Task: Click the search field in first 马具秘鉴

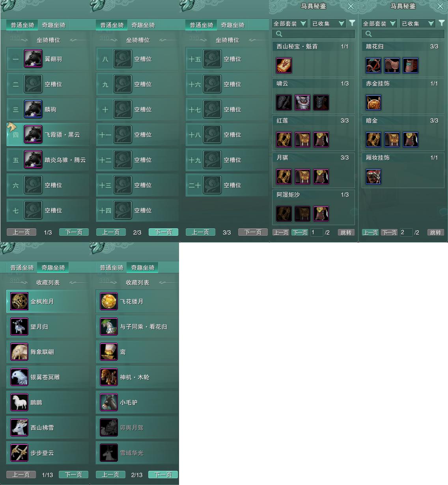Action: point(314,34)
